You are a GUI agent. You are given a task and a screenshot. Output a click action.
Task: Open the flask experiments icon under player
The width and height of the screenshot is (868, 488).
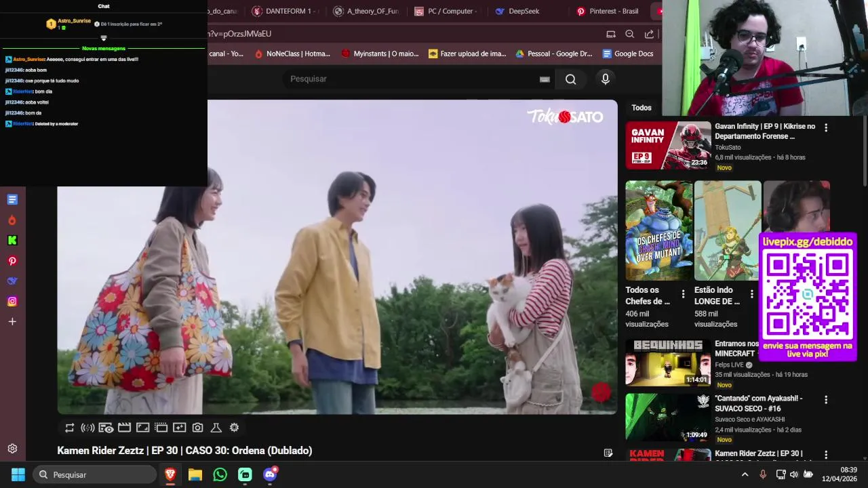(216, 428)
